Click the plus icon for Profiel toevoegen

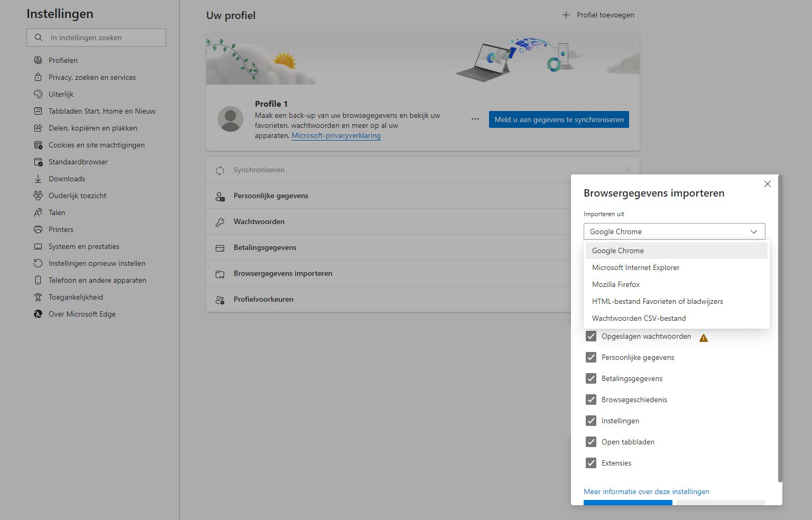click(566, 15)
